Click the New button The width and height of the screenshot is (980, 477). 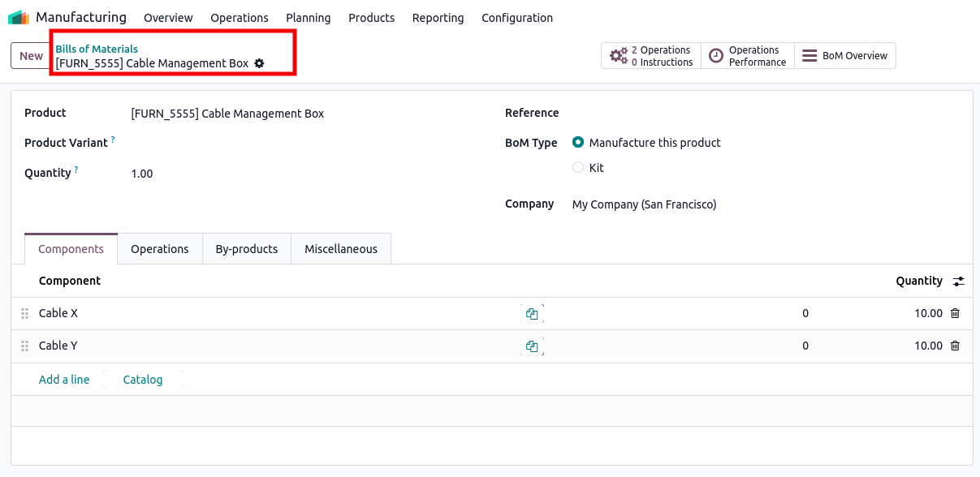(31, 56)
